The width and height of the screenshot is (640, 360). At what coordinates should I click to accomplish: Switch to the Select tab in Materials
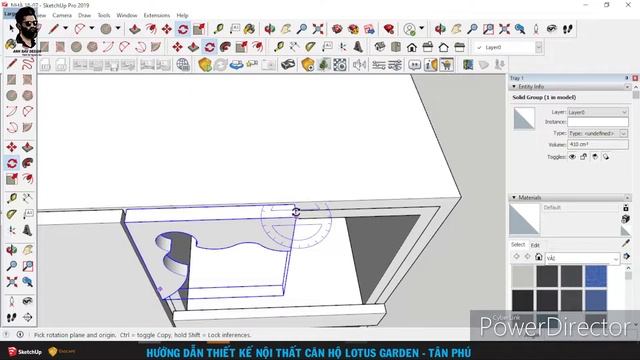518,244
